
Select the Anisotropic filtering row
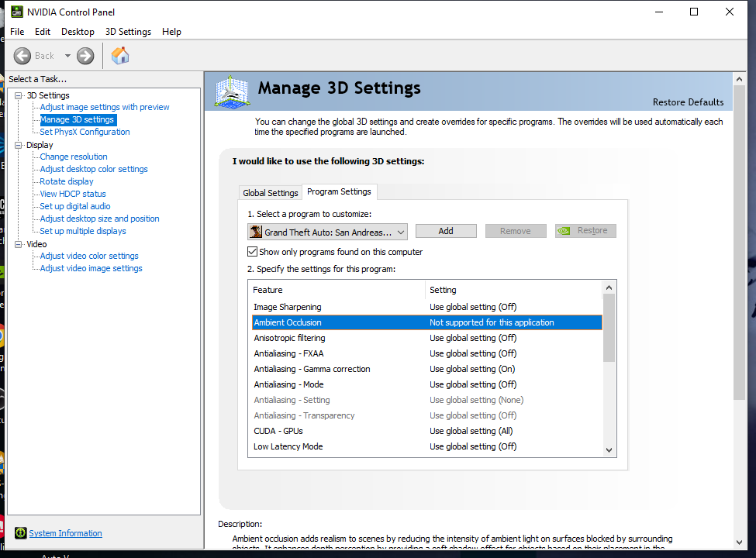pos(426,338)
